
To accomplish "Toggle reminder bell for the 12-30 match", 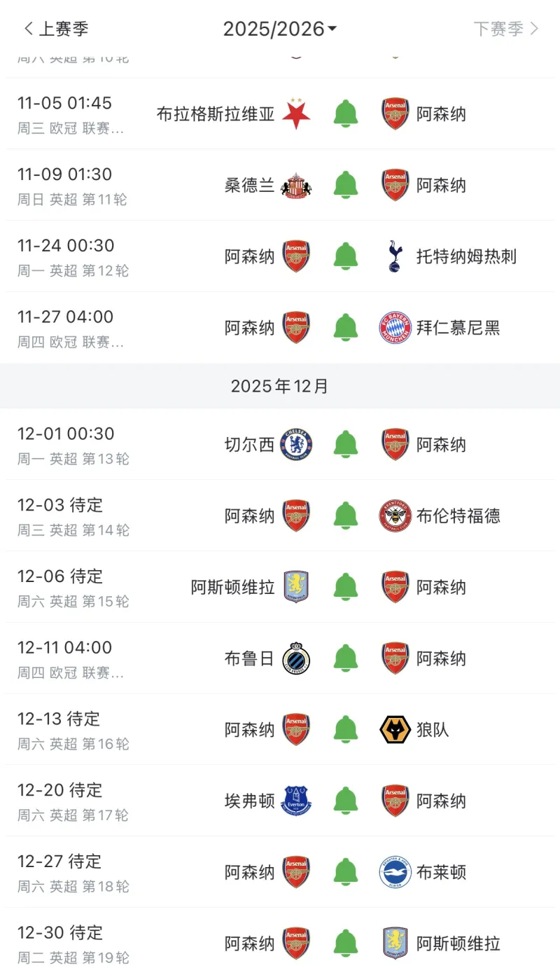I will pos(346,943).
